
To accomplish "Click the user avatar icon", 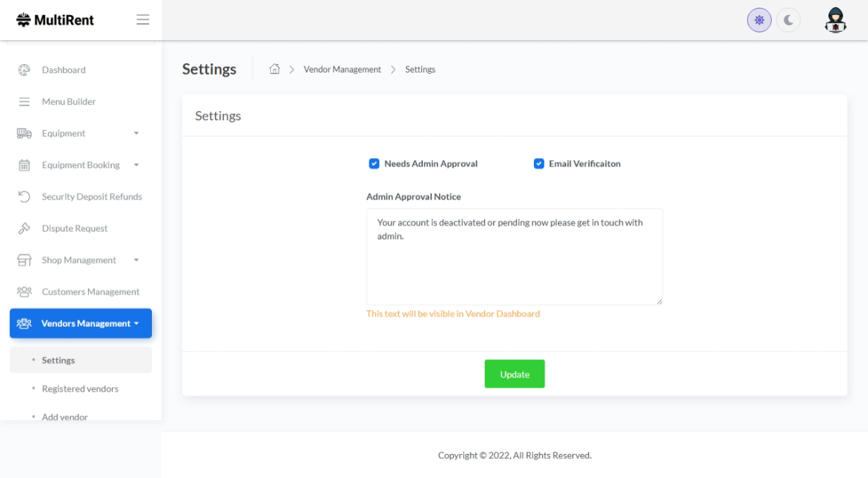I will pos(835,20).
